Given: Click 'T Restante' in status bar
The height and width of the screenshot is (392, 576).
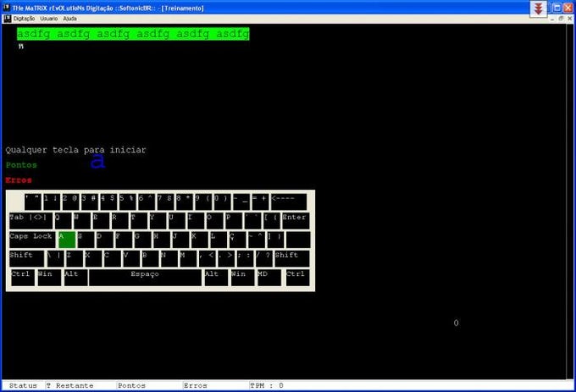Looking at the screenshot, I should (x=69, y=386).
